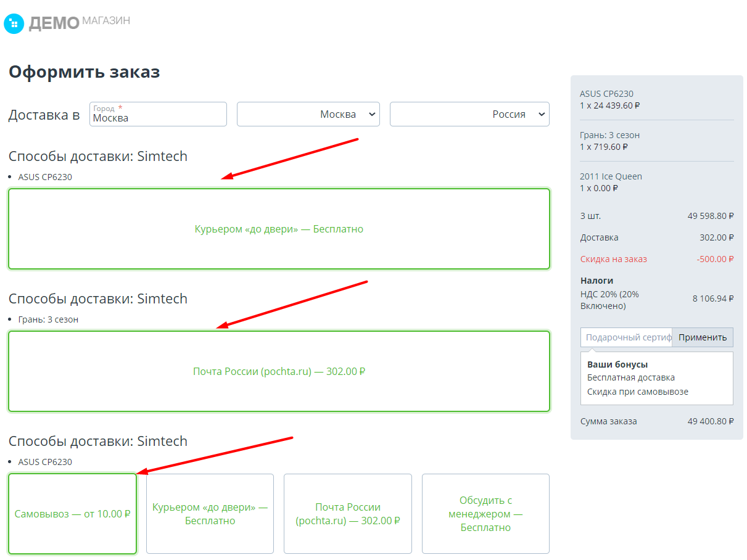Image resolution: width=747 pixels, height=560 pixels.
Task: Click the blue Demo store logo icon
Action: coord(14,23)
